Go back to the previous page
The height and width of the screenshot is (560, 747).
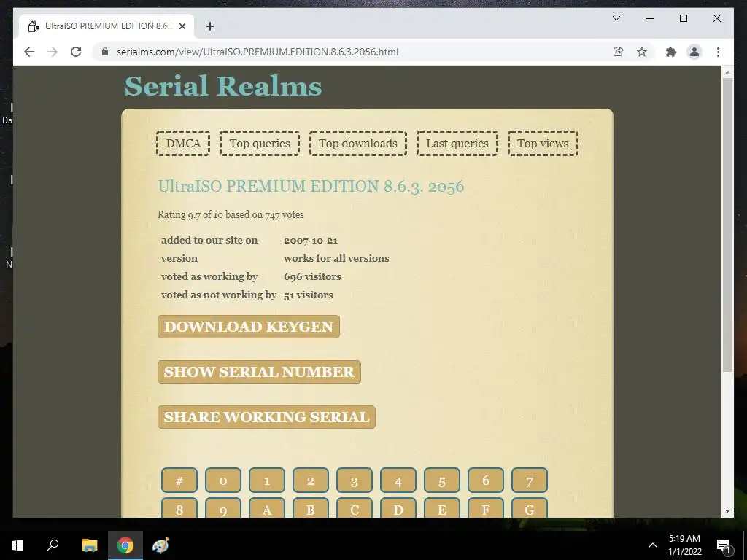pyautogui.click(x=29, y=52)
